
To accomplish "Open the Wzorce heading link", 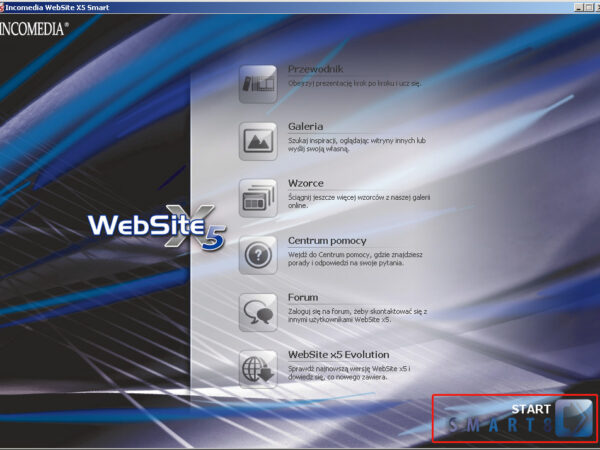I will (306, 184).
